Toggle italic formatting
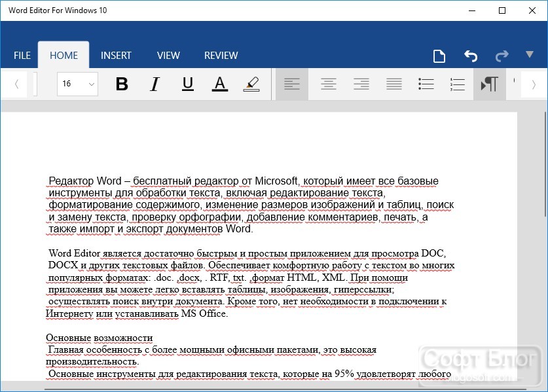Screen dimensions: 548x392 point(155,84)
